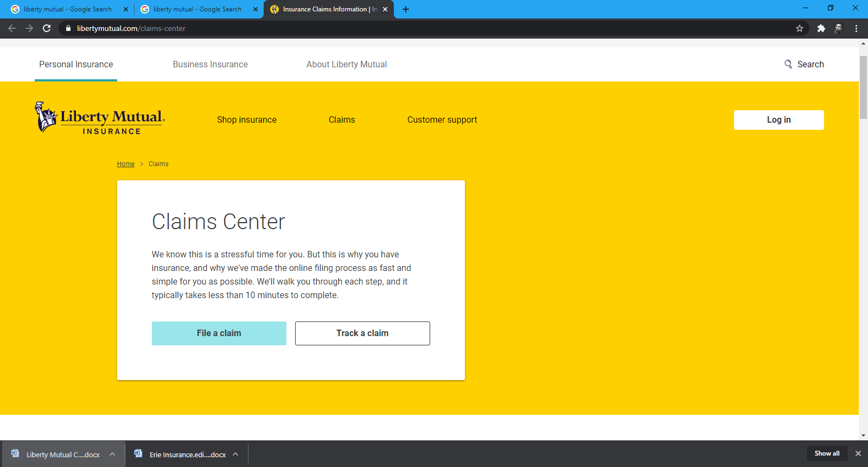Screen dimensions: 868x467
Task: Close the Insurance Claims Information tab
Action: pyautogui.click(x=385, y=9)
